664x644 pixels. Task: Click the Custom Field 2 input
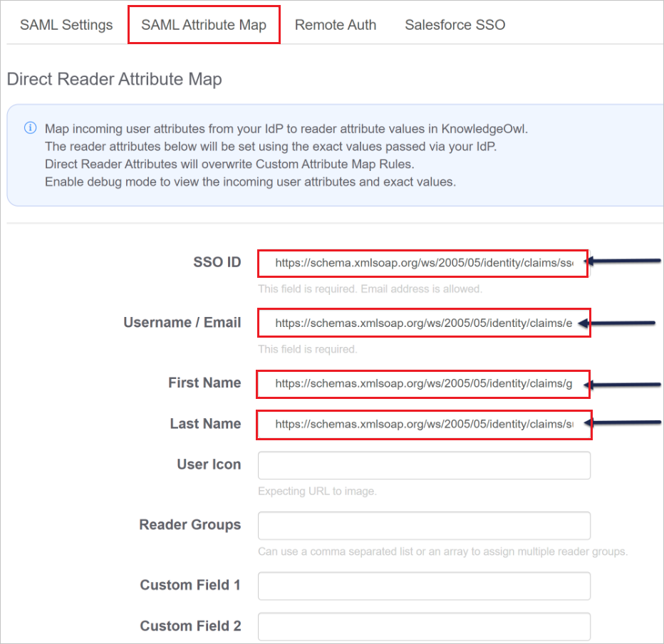click(424, 626)
